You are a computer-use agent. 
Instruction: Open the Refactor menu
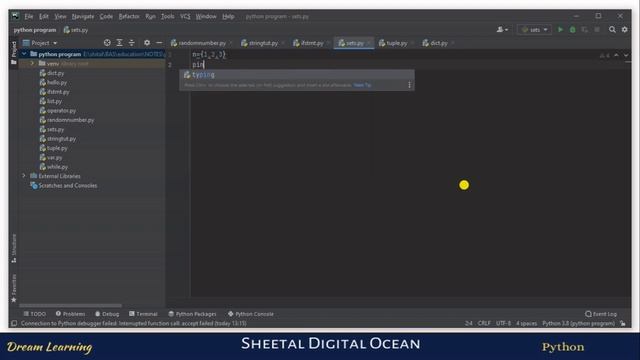click(x=129, y=16)
